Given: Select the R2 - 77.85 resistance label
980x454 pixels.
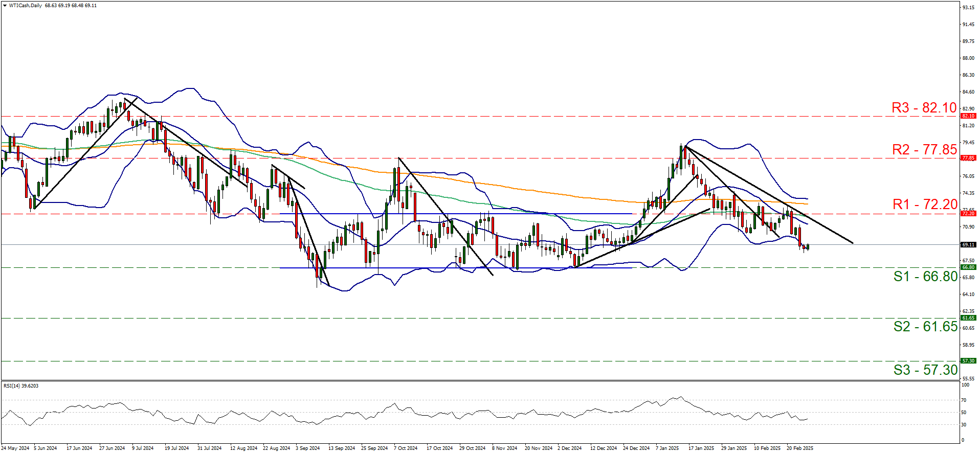Looking at the screenshot, I should (924, 150).
